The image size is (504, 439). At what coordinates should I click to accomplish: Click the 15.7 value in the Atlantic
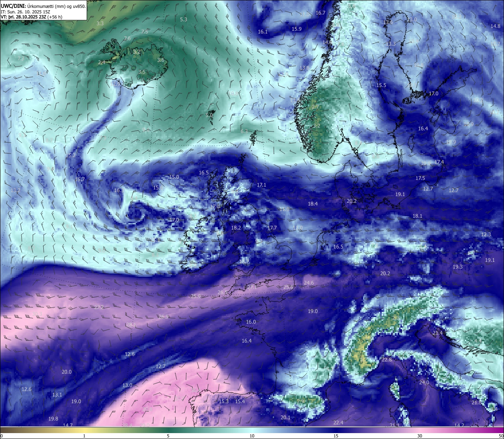pos(80,179)
